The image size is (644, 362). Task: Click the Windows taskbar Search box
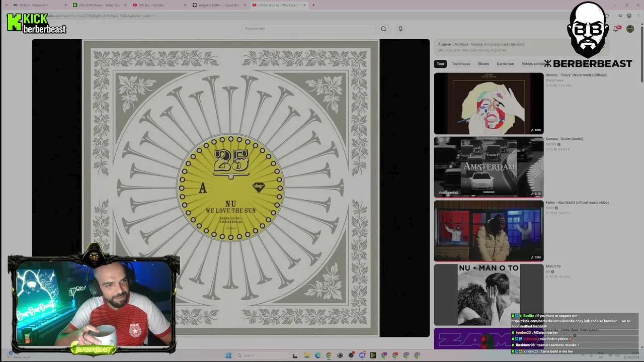(262, 355)
